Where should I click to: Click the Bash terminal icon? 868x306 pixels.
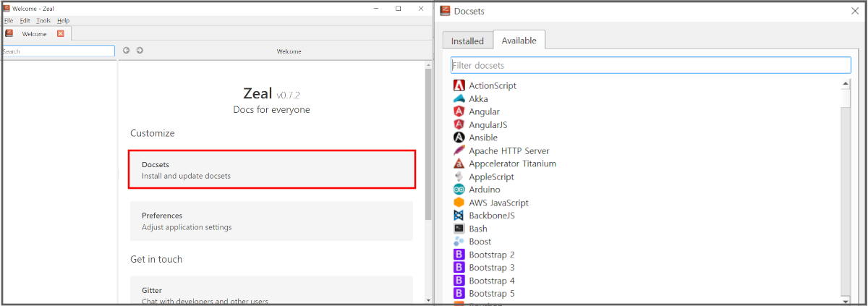(x=459, y=229)
